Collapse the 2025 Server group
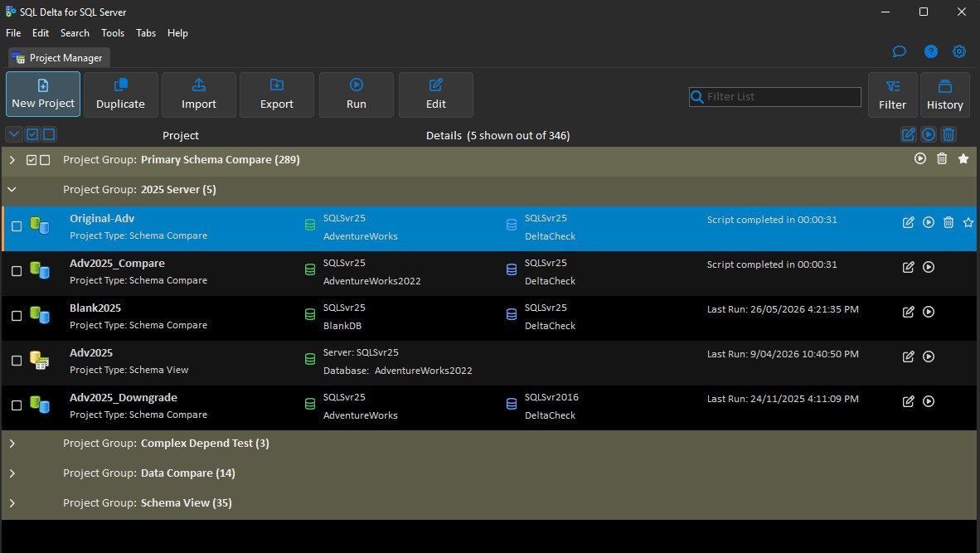The width and height of the screenshot is (980, 553). coord(12,189)
